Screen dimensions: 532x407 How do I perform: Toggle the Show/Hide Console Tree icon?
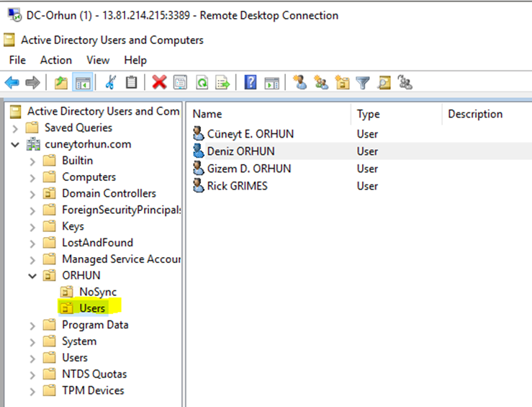pyautogui.click(x=83, y=83)
